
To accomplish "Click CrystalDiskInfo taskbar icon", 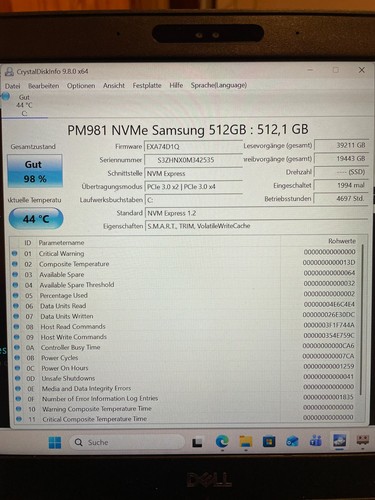I will (x=339, y=441).
